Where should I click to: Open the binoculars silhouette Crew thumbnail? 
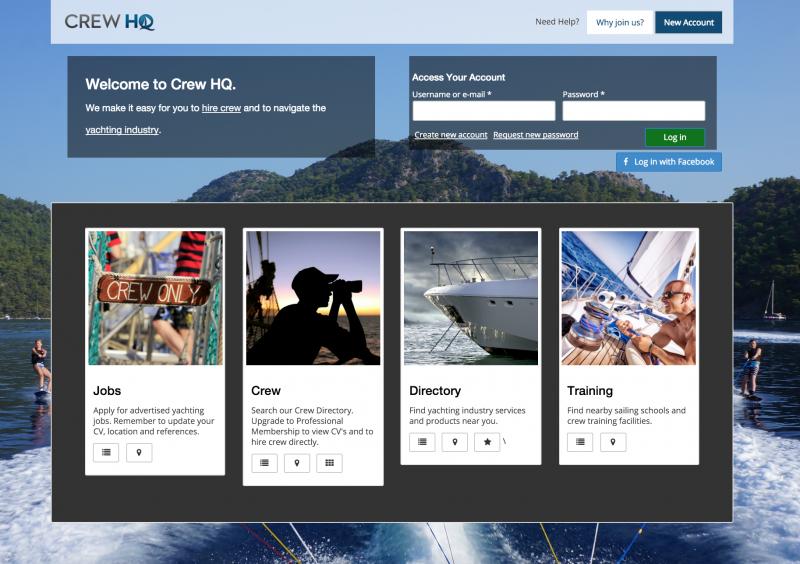(313, 298)
